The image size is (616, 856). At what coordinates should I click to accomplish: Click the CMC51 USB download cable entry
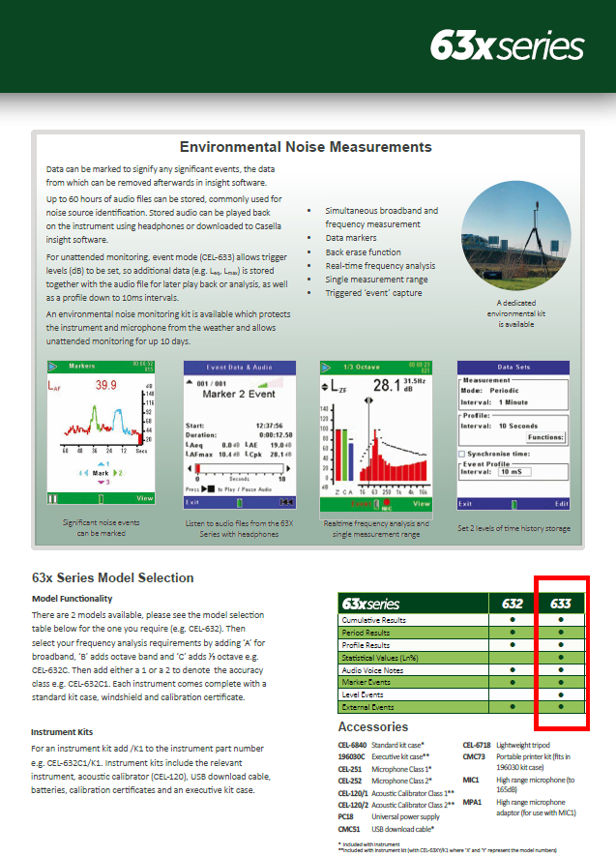386,829
